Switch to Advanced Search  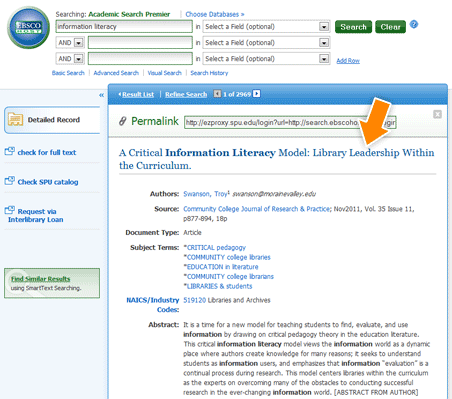point(116,73)
